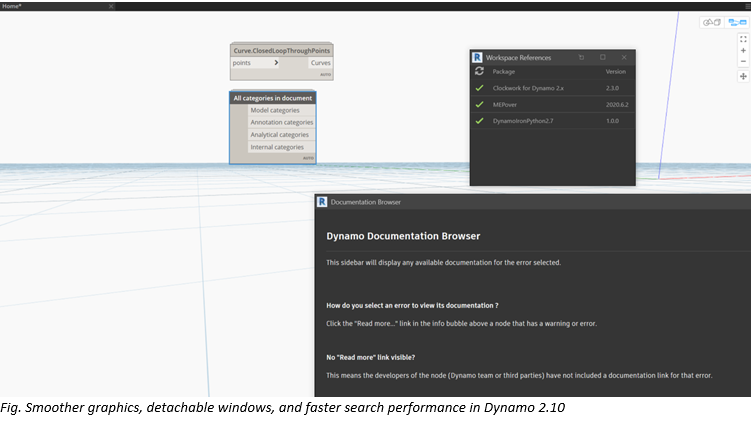The image size is (755, 428).
Task: Refresh the Workspace References package list
Action: pyautogui.click(x=479, y=71)
